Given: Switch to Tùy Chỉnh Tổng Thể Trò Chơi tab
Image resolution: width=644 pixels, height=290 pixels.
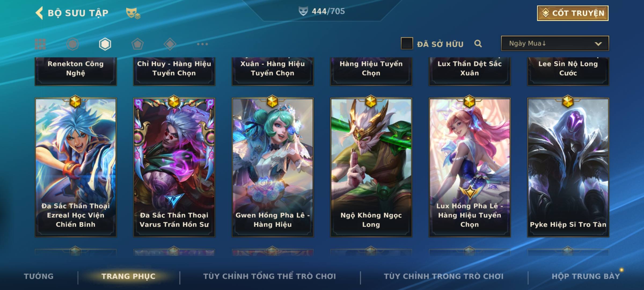Looking at the screenshot, I should 269,276.
